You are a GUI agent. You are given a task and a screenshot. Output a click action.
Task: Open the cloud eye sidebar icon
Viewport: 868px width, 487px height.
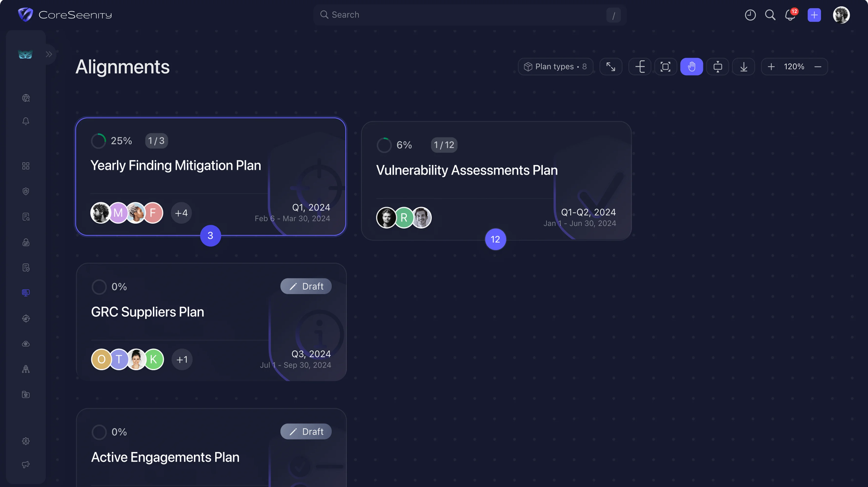click(26, 343)
